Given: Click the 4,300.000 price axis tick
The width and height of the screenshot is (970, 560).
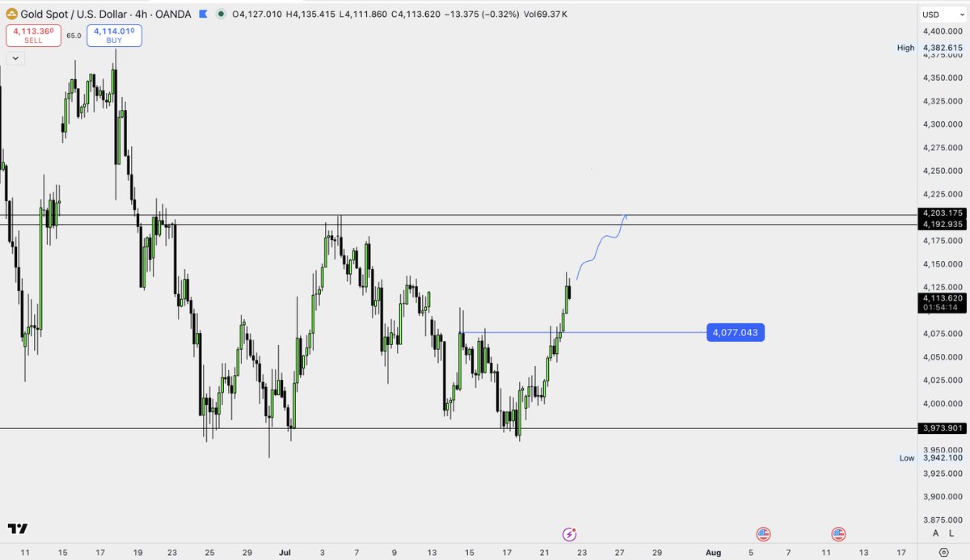Looking at the screenshot, I should click(943, 124).
